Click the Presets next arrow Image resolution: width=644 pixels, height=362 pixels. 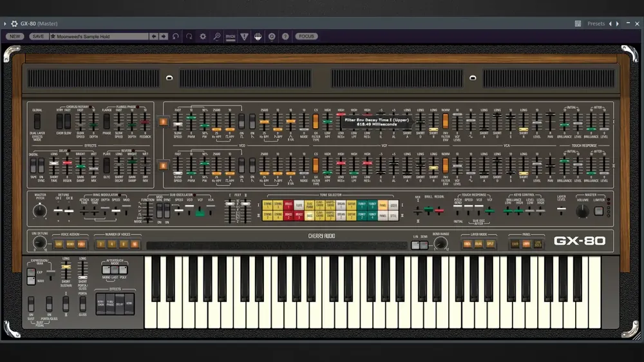[x=618, y=24]
